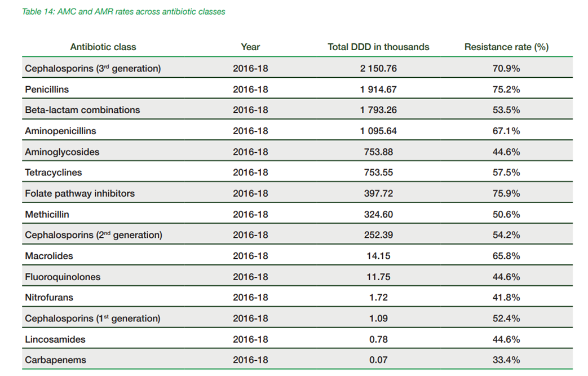Click the Carbapenems resistance rate 33.4%
Image resolution: width=588 pixels, height=376 pixels.
click(x=506, y=360)
